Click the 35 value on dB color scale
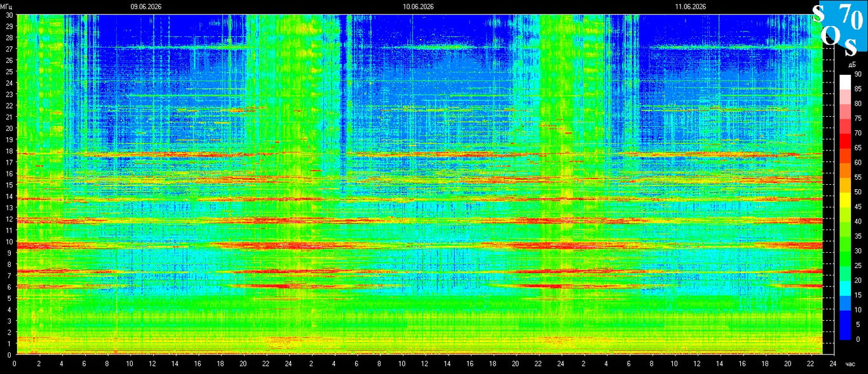Image resolution: width=868 pixels, height=374 pixels. pos(857,236)
